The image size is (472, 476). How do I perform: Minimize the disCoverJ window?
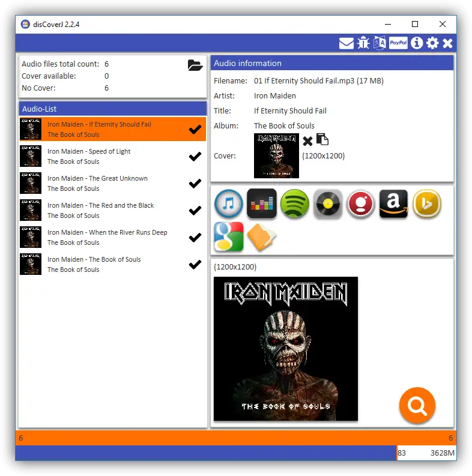388,24
